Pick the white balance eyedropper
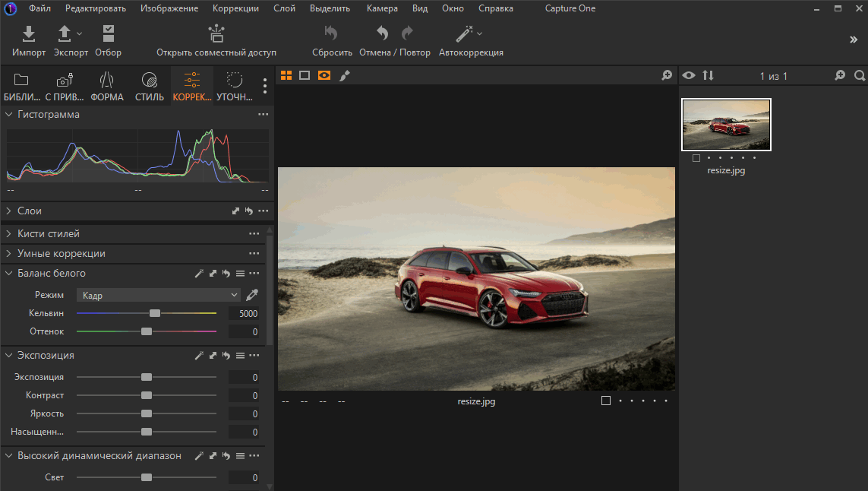The width and height of the screenshot is (868, 491). coord(252,294)
